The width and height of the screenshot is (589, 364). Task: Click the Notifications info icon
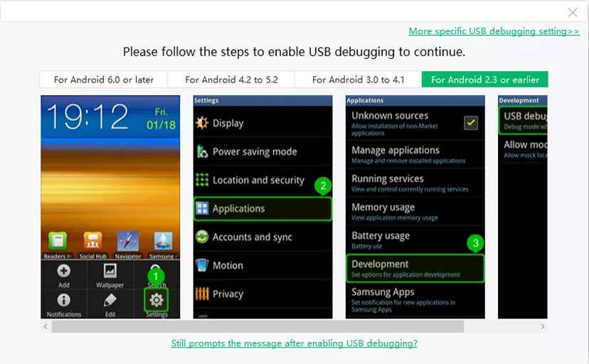pyautogui.click(x=64, y=301)
